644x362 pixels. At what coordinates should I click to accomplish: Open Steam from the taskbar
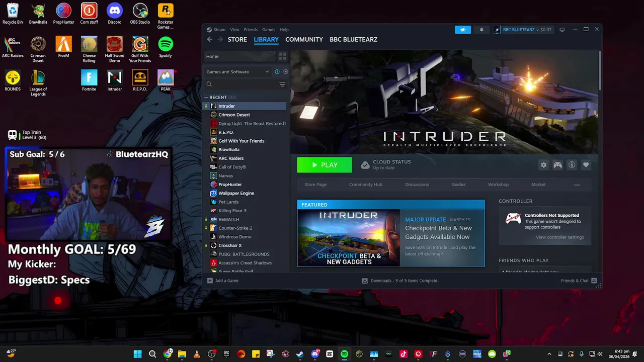(300, 354)
